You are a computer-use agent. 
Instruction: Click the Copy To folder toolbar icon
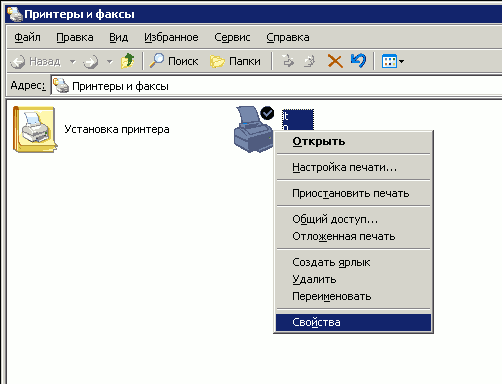point(310,61)
